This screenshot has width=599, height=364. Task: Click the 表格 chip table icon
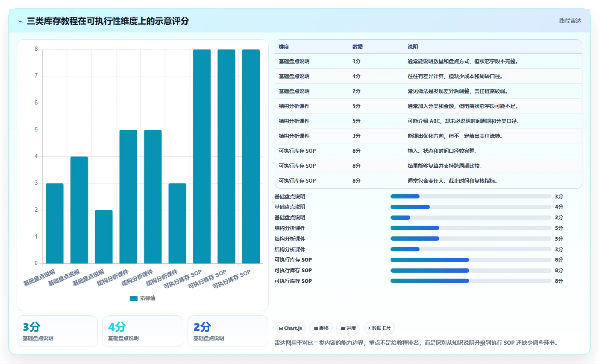316,328
